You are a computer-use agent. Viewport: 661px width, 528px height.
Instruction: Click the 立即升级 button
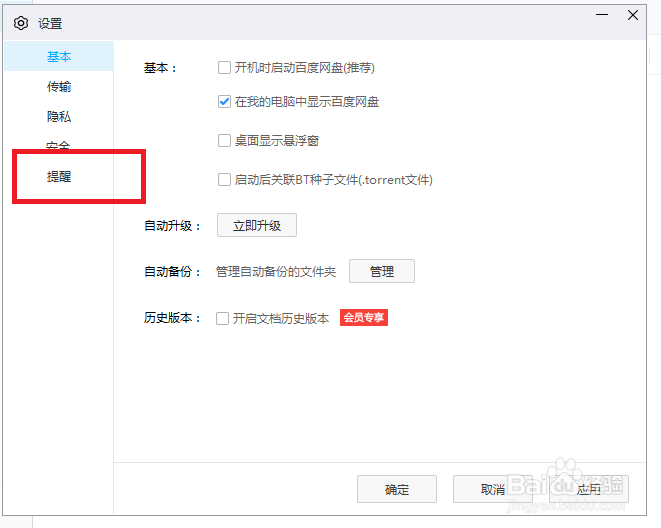point(257,225)
